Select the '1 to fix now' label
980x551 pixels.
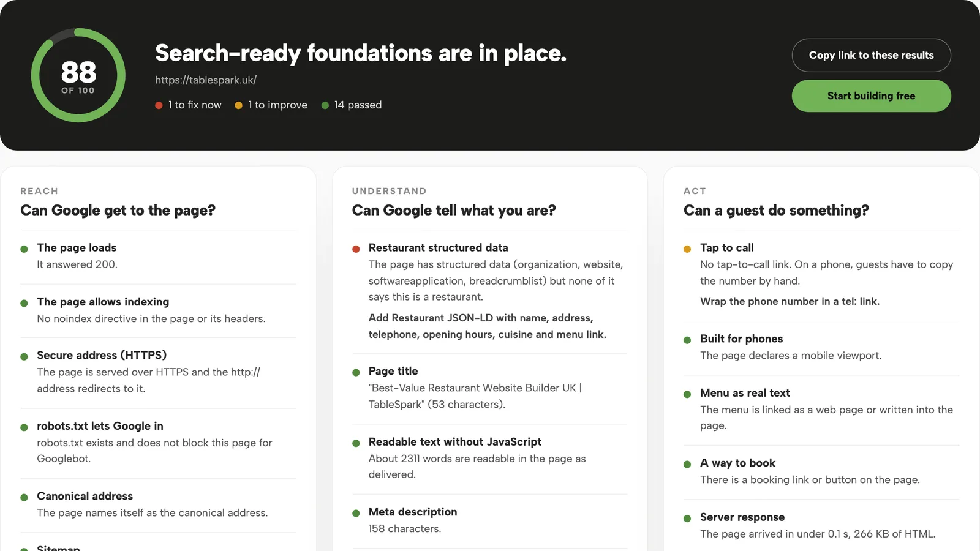pyautogui.click(x=195, y=105)
